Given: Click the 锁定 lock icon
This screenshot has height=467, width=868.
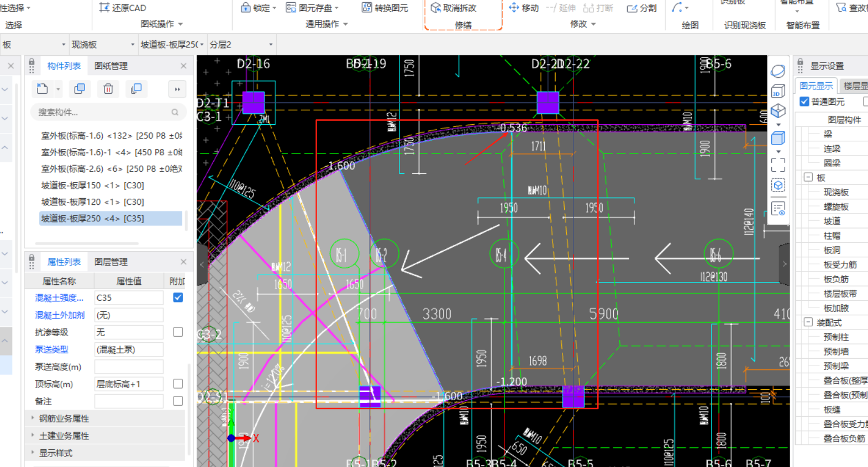Looking at the screenshot, I should pos(246,8).
